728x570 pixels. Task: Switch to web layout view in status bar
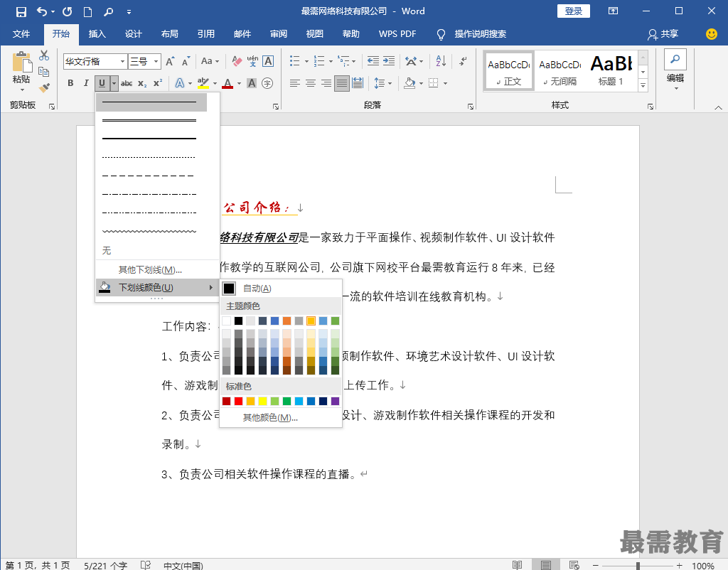pyautogui.click(x=574, y=565)
